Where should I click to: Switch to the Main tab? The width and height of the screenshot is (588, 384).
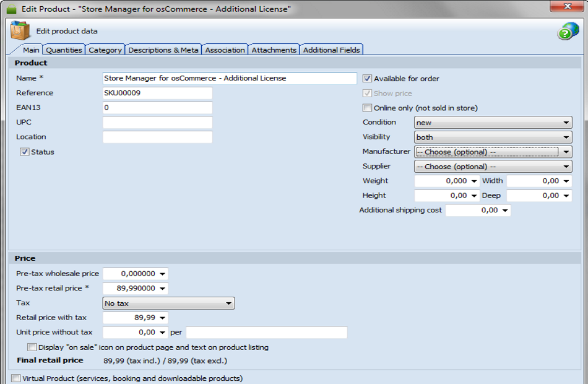click(x=31, y=50)
